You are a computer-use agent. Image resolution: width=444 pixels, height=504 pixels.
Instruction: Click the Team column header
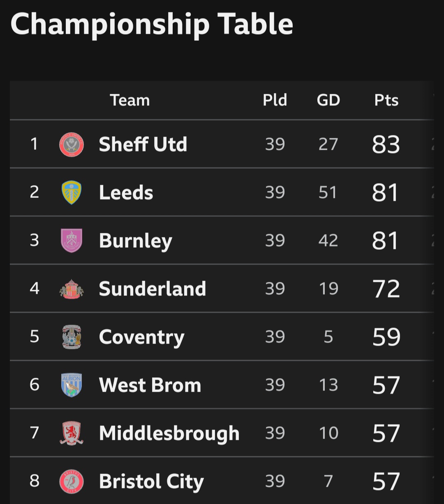[130, 100]
